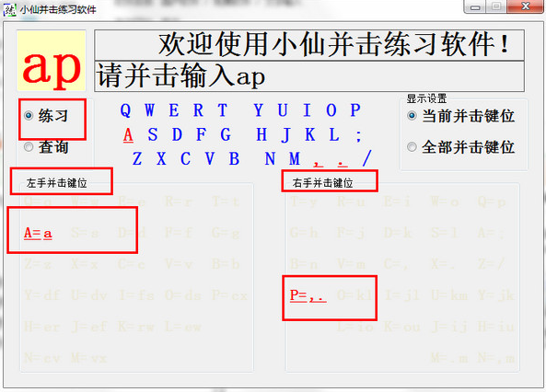
Task: Click the K key letter
Action: pyautogui.click(x=310, y=134)
